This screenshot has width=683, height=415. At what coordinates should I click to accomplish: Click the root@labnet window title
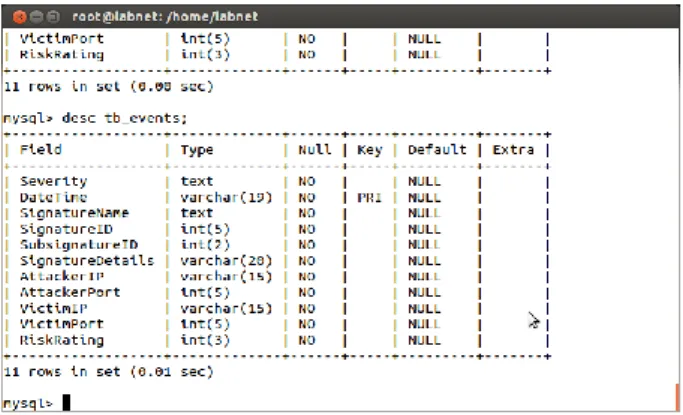coord(165,17)
